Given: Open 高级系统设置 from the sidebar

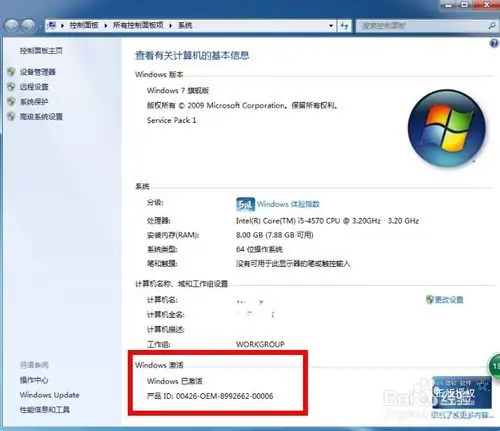Looking at the screenshot, I should [41, 117].
